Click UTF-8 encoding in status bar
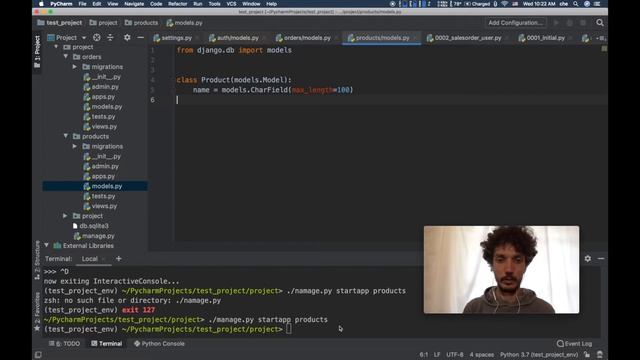This screenshot has height=360, width=640. click(x=455, y=355)
